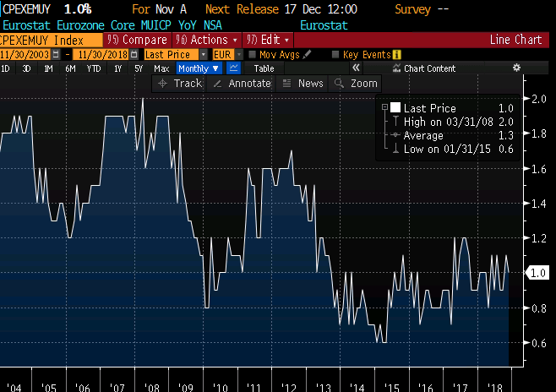Open Monthly periodicity dropdown
The width and height of the screenshot is (556, 392).
199,68
